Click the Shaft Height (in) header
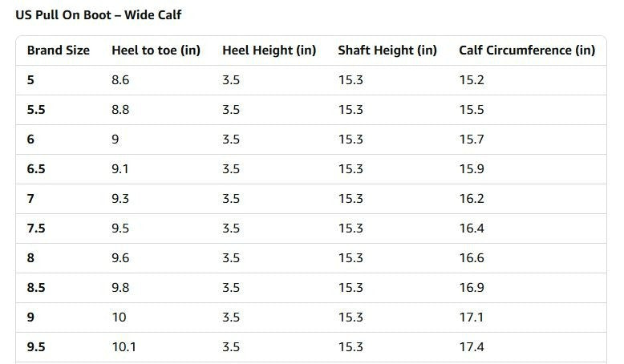624x364 pixels. point(387,51)
